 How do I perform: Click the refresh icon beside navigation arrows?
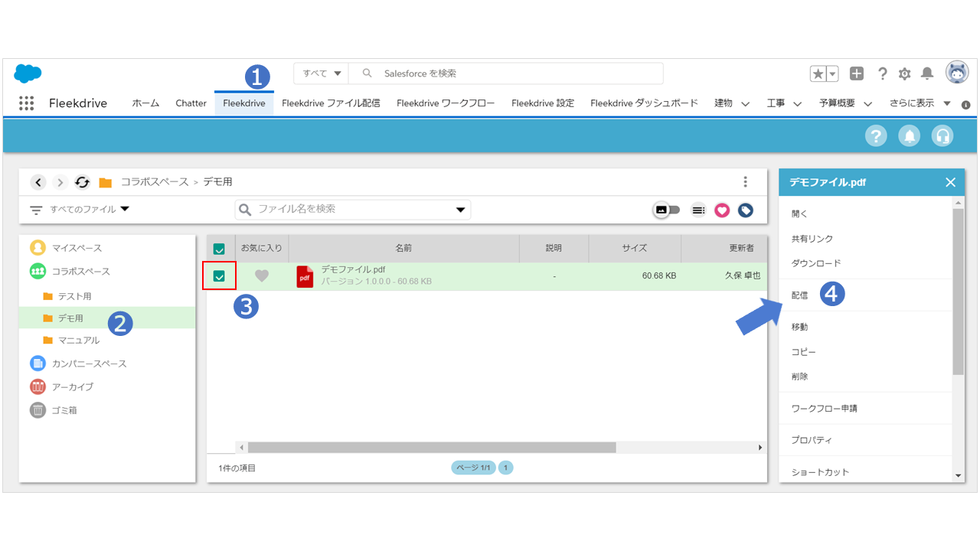pos(83,182)
